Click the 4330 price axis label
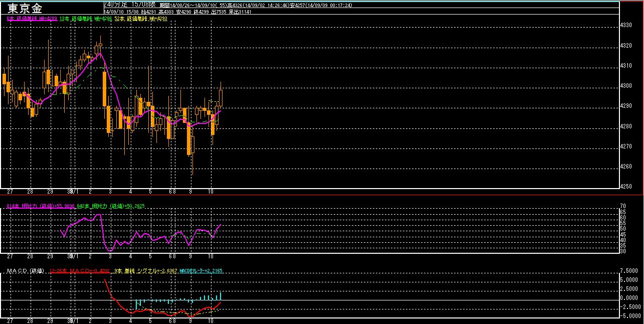Image resolution: width=644 pixels, height=324 pixels. (627, 25)
